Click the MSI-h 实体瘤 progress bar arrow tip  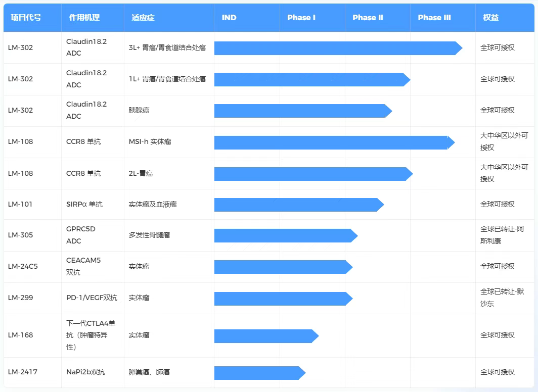451,142
